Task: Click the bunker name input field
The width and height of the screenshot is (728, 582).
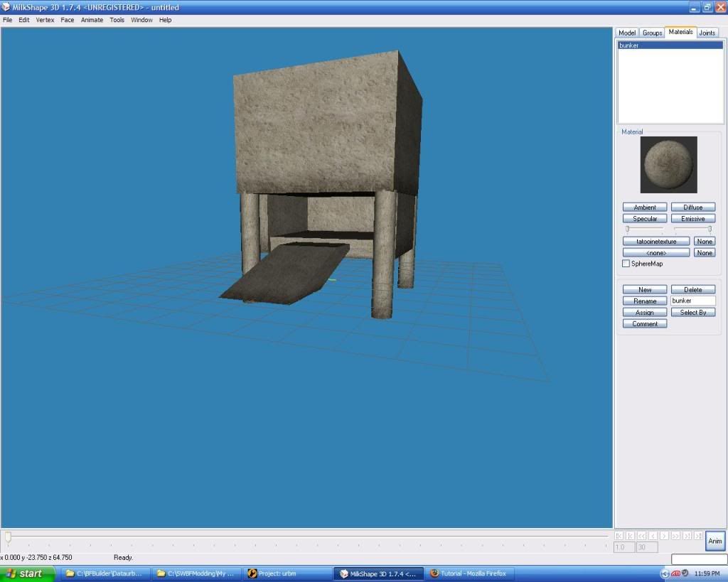Action: (692, 301)
